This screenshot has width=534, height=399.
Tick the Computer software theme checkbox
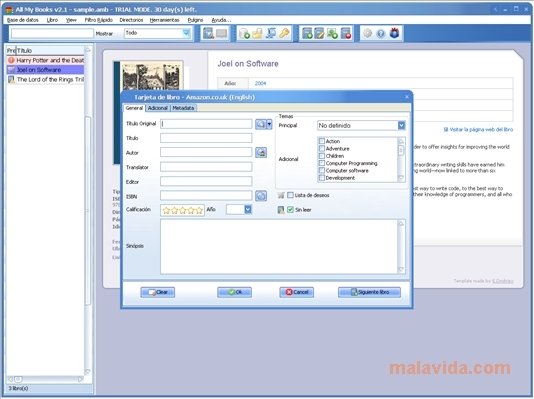tap(321, 171)
